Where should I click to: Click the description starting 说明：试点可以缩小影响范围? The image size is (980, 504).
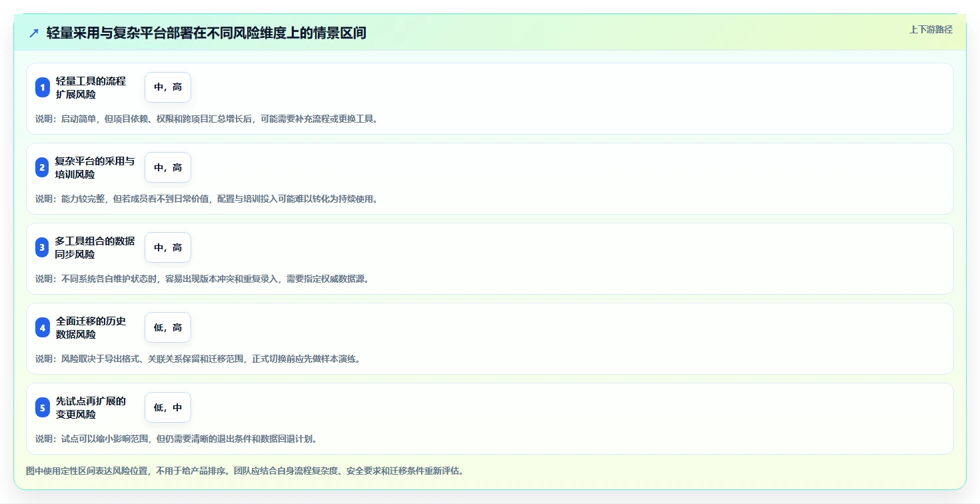176,439
